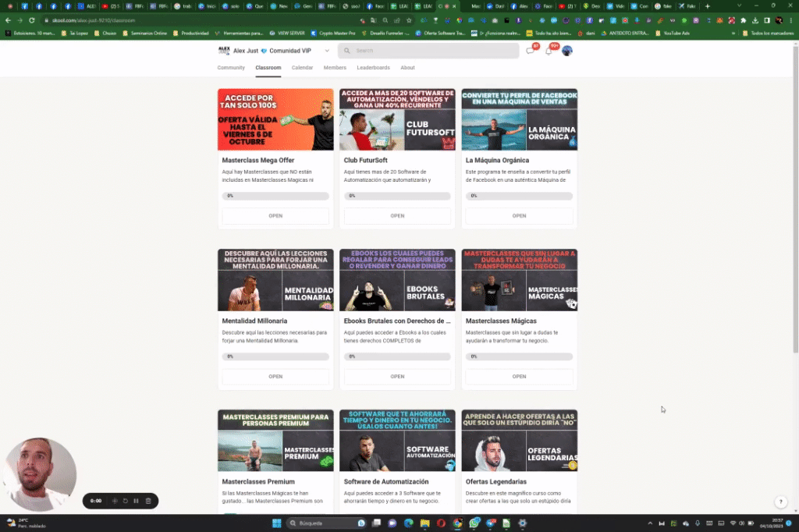Click OPEN on Mentalidad Millonaria
Screen dimensions: 799x532
pyautogui.click(x=275, y=377)
